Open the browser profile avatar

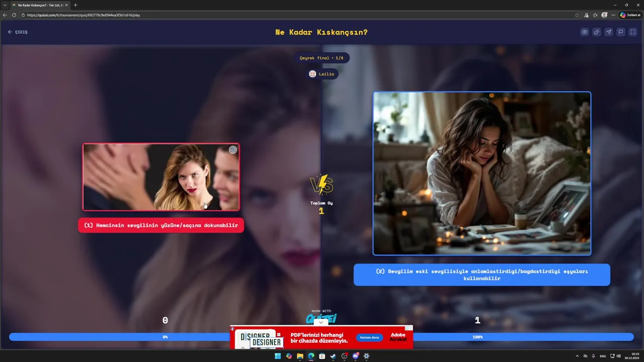pos(604,15)
